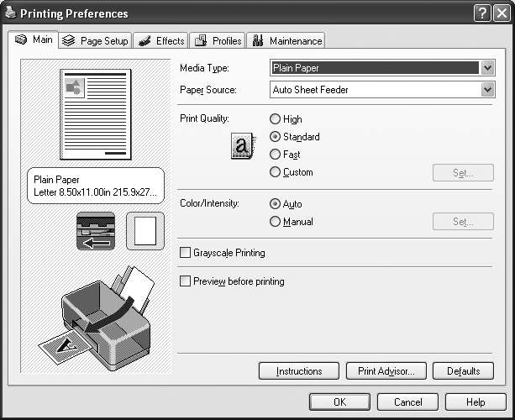Click the Main tab printer icon
Image resolution: width=515 pixels, height=420 pixels.
click(x=21, y=39)
